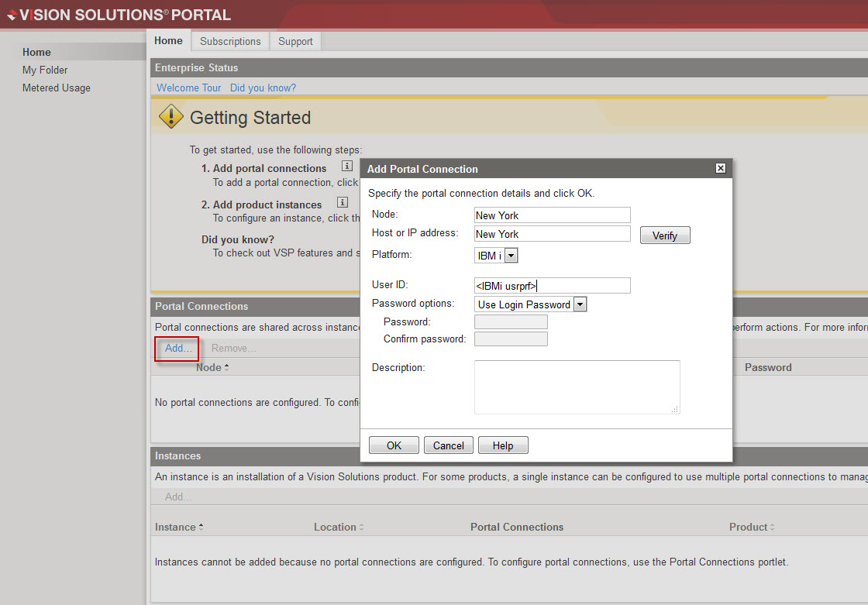Click the Add Portal Connection dialog title
The width and height of the screenshot is (868, 605).
(422, 169)
